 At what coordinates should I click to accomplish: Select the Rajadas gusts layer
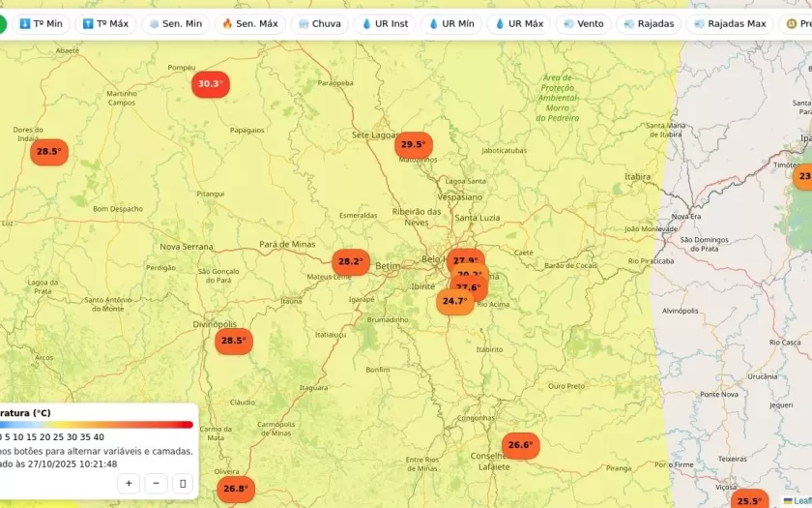[x=649, y=23]
